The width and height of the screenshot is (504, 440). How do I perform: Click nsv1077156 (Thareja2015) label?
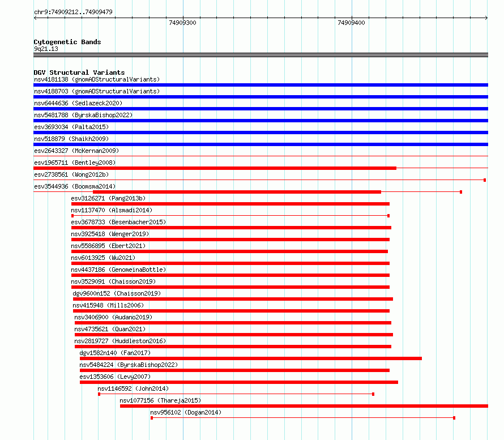(x=160, y=400)
